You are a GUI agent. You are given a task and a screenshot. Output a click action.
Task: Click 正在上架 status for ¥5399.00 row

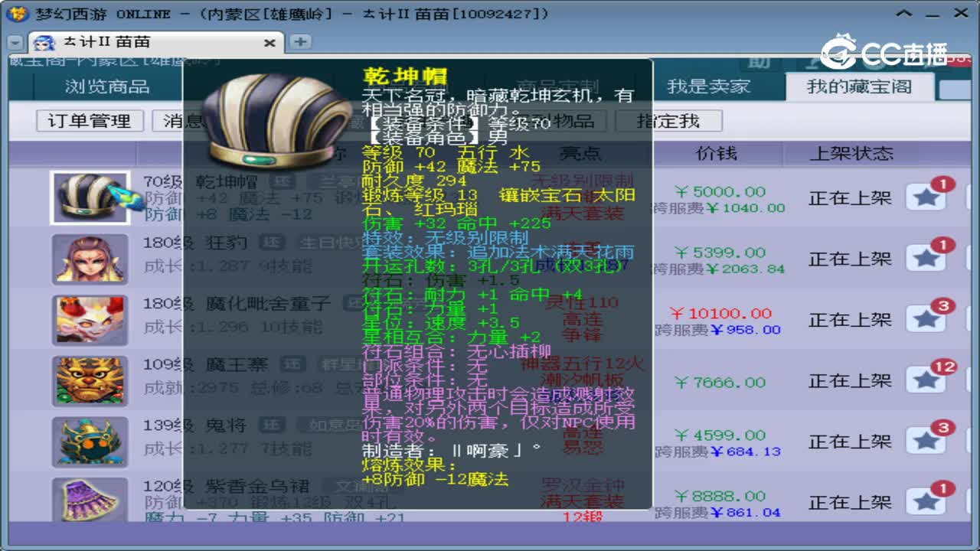[850, 259]
